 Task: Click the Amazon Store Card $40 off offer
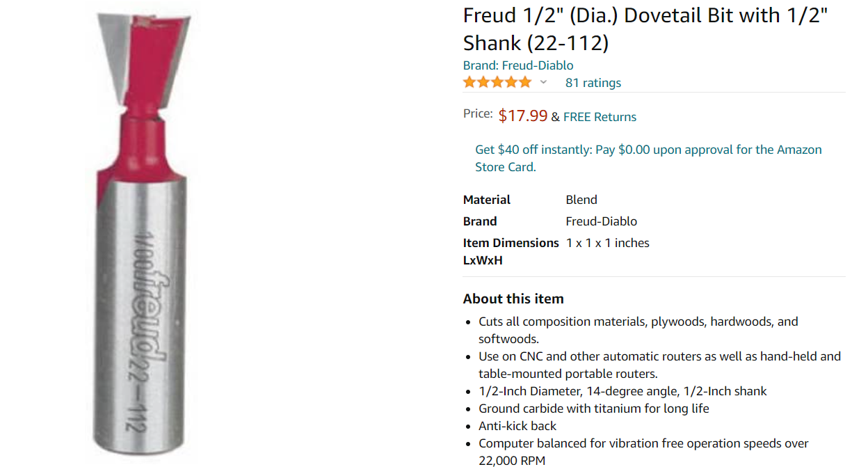[x=648, y=158]
